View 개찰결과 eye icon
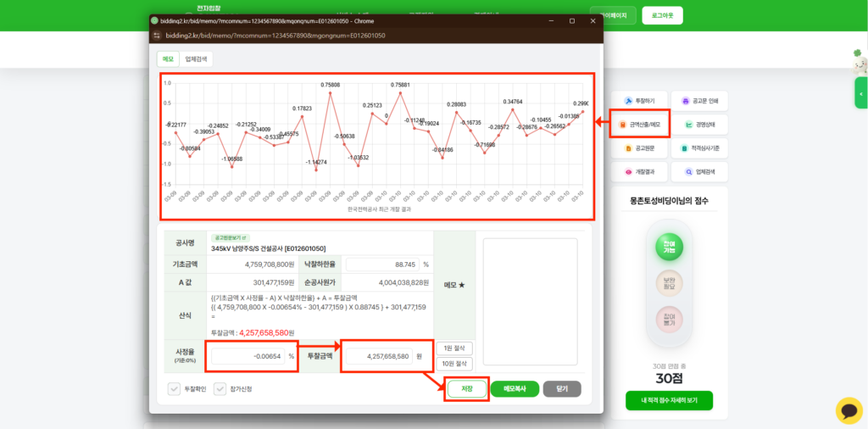The height and width of the screenshot is (429, 868). click(x=628, y=172)
